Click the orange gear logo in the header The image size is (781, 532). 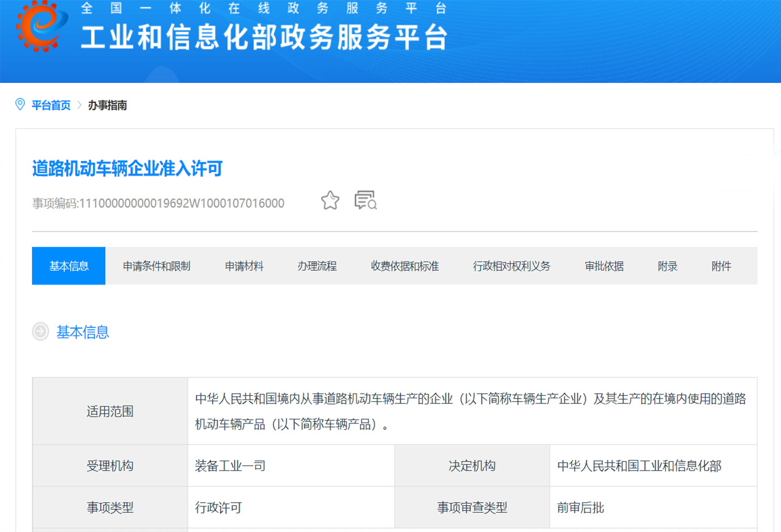tap(36, 25)
